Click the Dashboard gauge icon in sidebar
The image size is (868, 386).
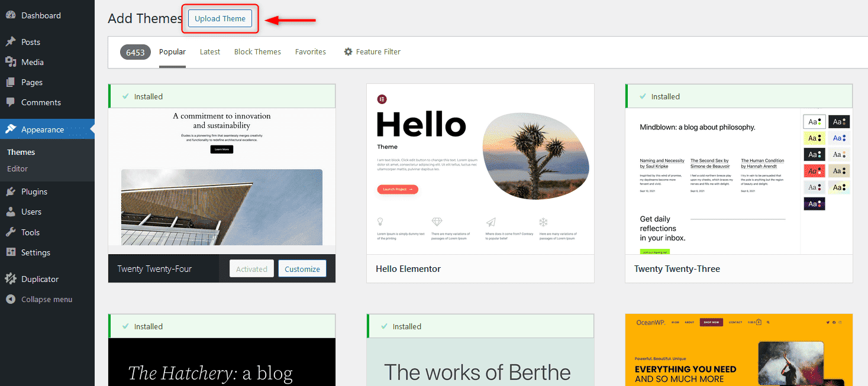click(11, 15)
